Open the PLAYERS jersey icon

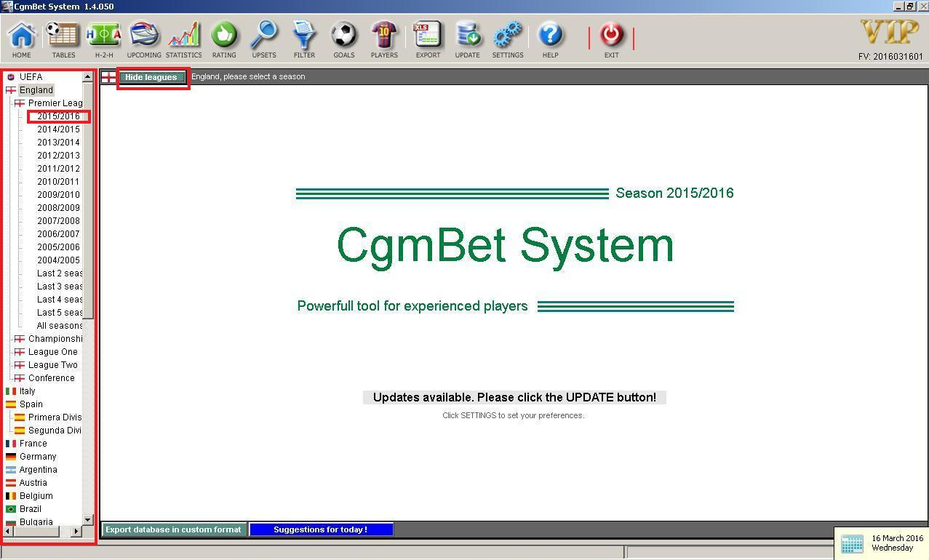pos(384,39)
